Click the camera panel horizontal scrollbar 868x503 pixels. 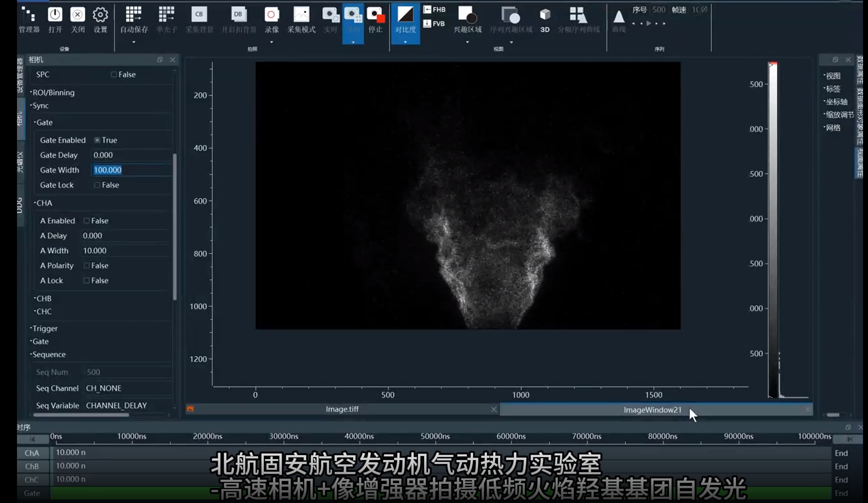(x=81, y=415)
